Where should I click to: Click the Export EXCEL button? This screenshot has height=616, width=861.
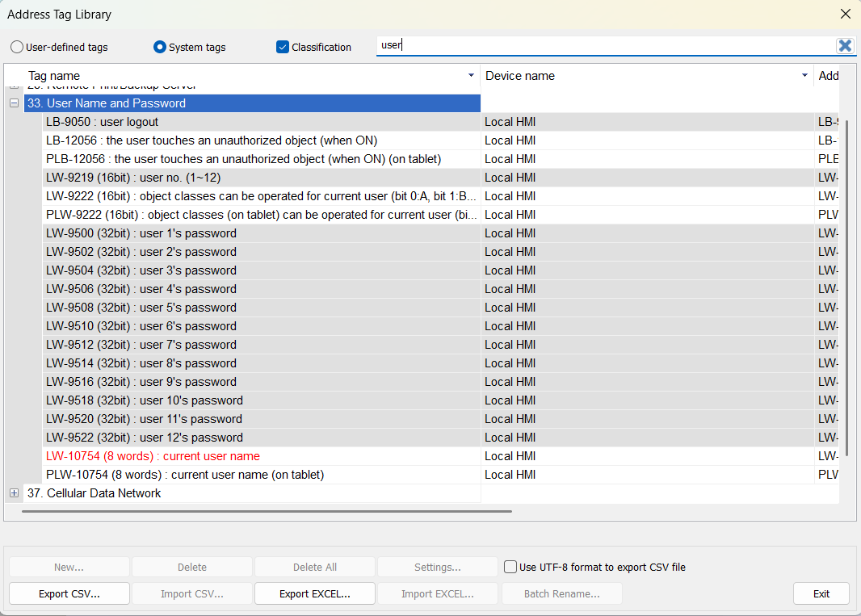coord(315,594)
